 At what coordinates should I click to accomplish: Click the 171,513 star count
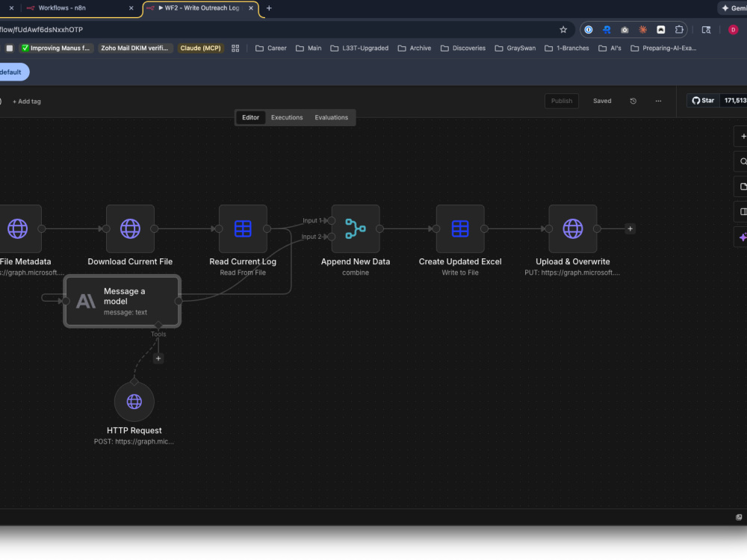734,101
